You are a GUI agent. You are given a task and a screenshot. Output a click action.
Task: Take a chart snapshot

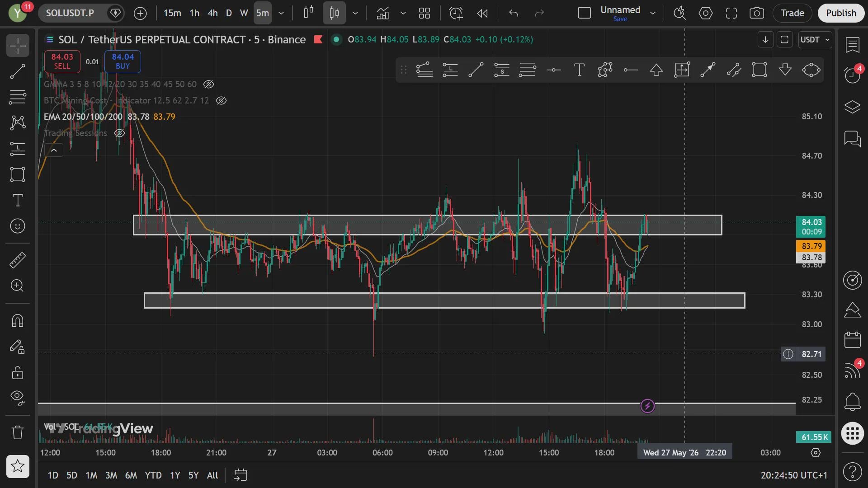coord(757,13)
